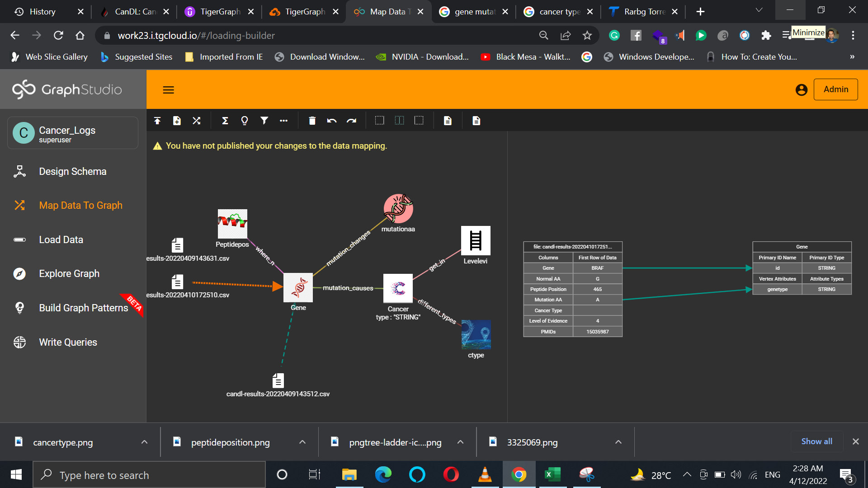The image size is (868, 488).
Task: Go to Write Queries in sidebar
Action: (68, 342)
